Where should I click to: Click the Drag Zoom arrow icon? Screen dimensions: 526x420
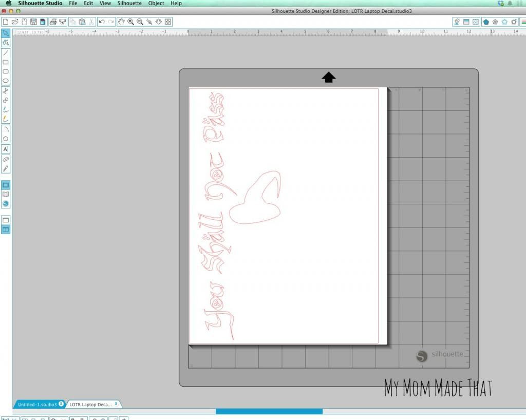[x=159, y=22]
